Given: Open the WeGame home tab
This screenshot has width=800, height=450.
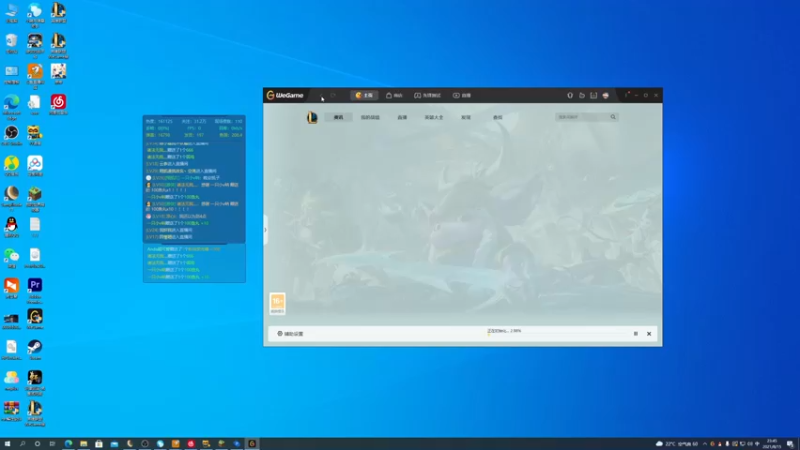Looking at the screenshot, I should [x=364, y=95].
